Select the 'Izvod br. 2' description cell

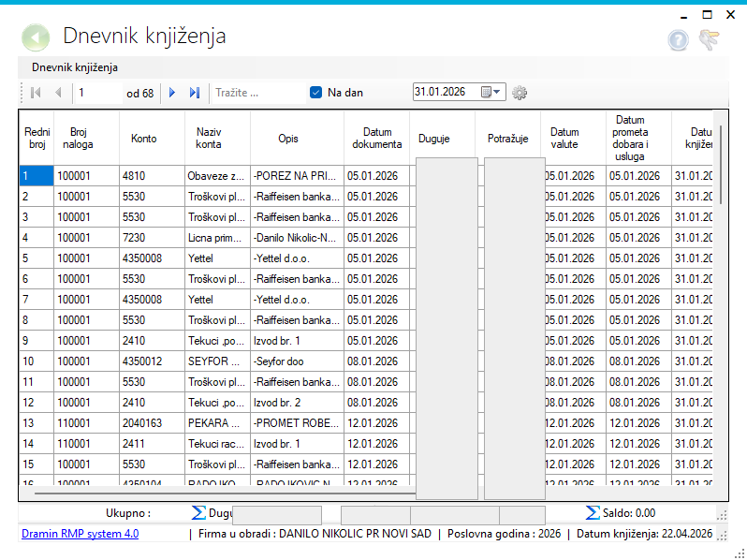(x=297, y=403)
